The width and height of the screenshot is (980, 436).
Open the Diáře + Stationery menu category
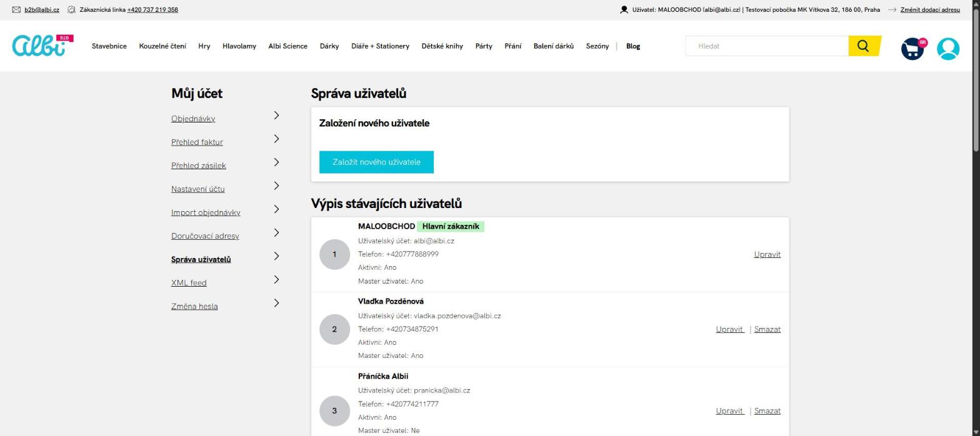coord(380,46)
